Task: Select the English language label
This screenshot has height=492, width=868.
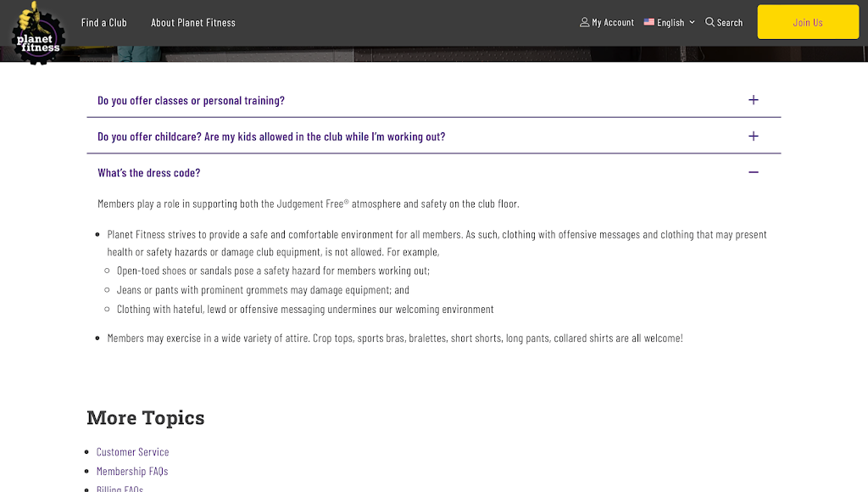Action: (670, 23)
